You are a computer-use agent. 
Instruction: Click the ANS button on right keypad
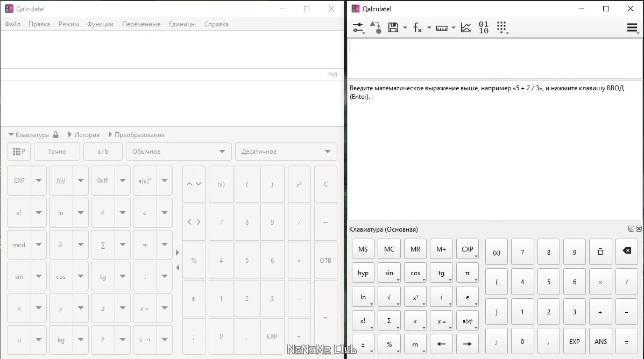[x=600, y=341]
